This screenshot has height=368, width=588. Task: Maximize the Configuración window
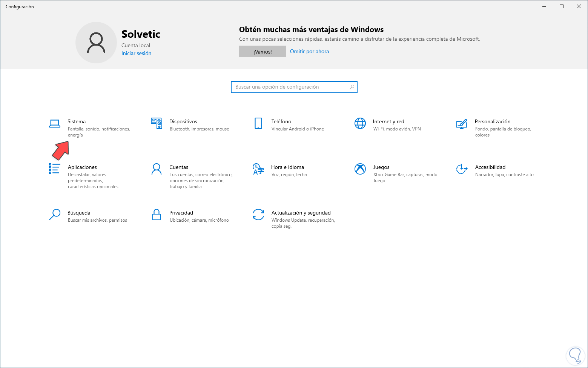pos(562,6)
